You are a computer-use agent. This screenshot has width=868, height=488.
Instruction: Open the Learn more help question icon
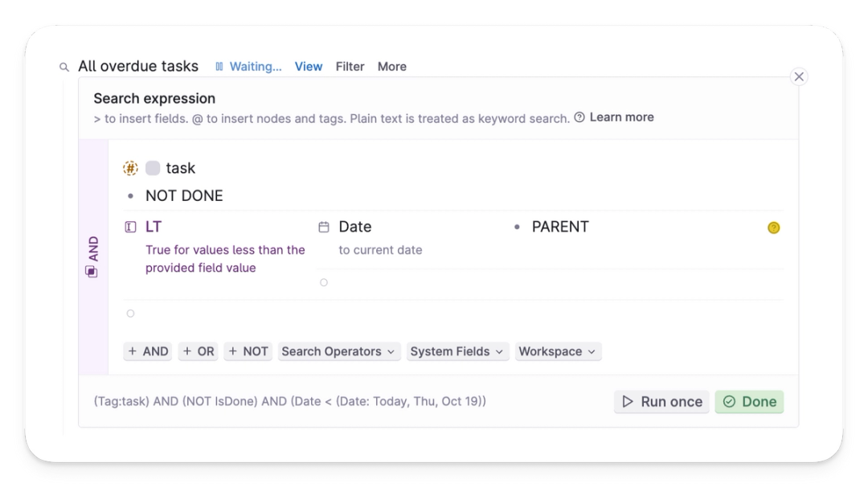[579, 117]
